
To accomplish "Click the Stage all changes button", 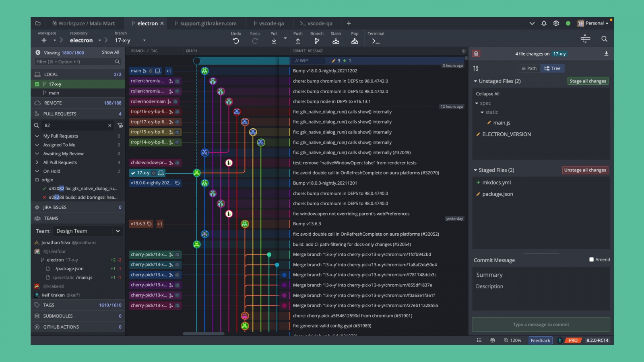I will (588, 81).
